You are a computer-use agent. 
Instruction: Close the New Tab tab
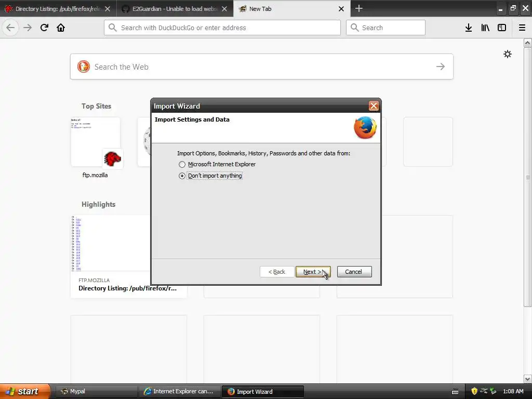coord(341,9)
